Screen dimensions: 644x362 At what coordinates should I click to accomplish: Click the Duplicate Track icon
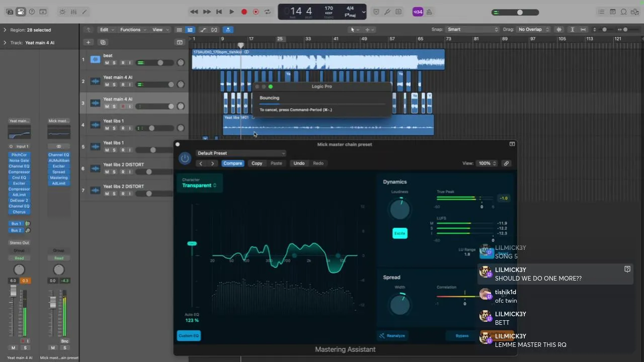[x=103, y=43]
